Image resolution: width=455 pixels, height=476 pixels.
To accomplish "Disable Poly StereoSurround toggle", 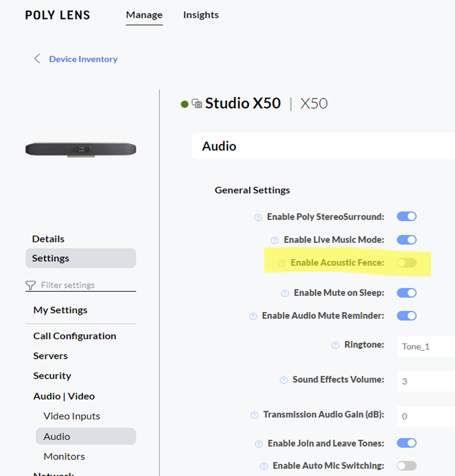I will [406, 217].
